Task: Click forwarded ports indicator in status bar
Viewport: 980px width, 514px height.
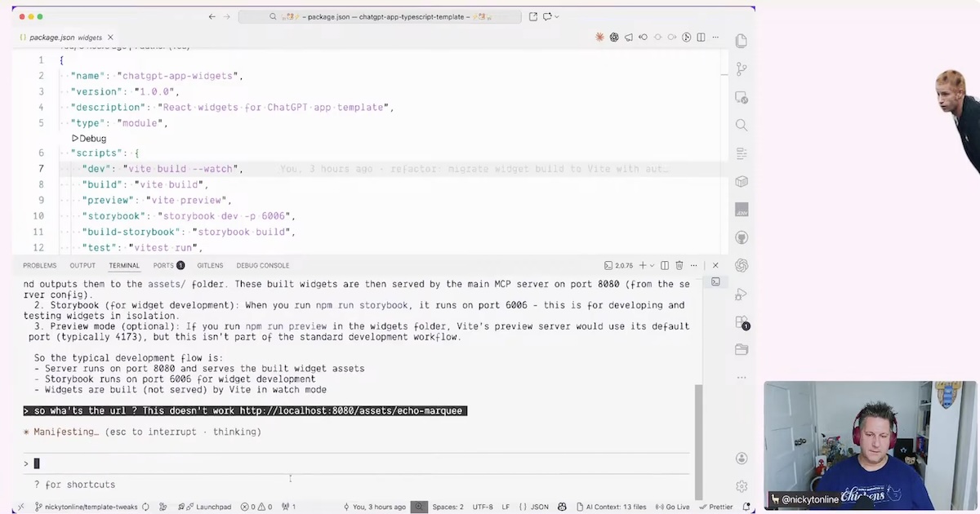Action: click(x=288, y=507)
